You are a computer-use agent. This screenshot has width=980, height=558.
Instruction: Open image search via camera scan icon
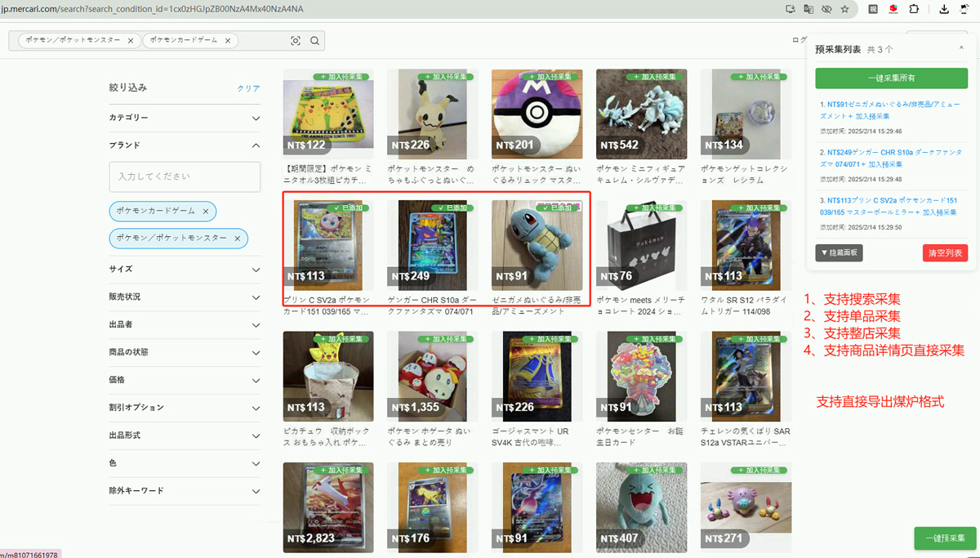(x=296, y=41)
